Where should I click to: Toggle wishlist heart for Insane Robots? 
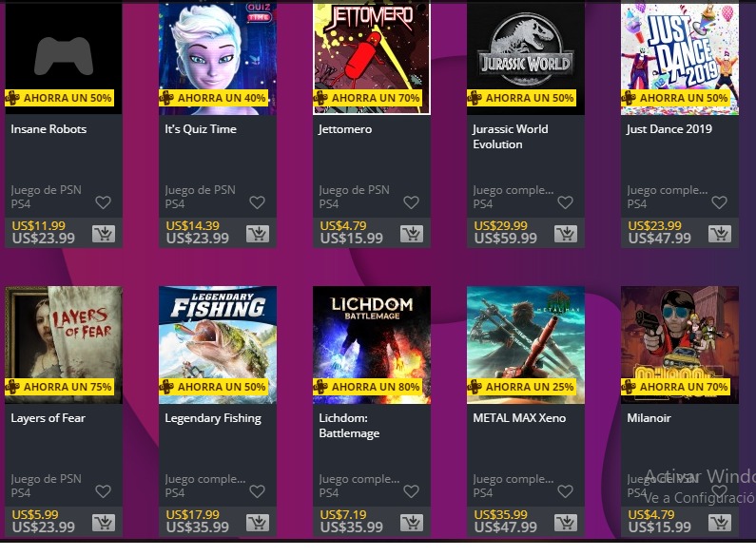click(x=104, y=202)
